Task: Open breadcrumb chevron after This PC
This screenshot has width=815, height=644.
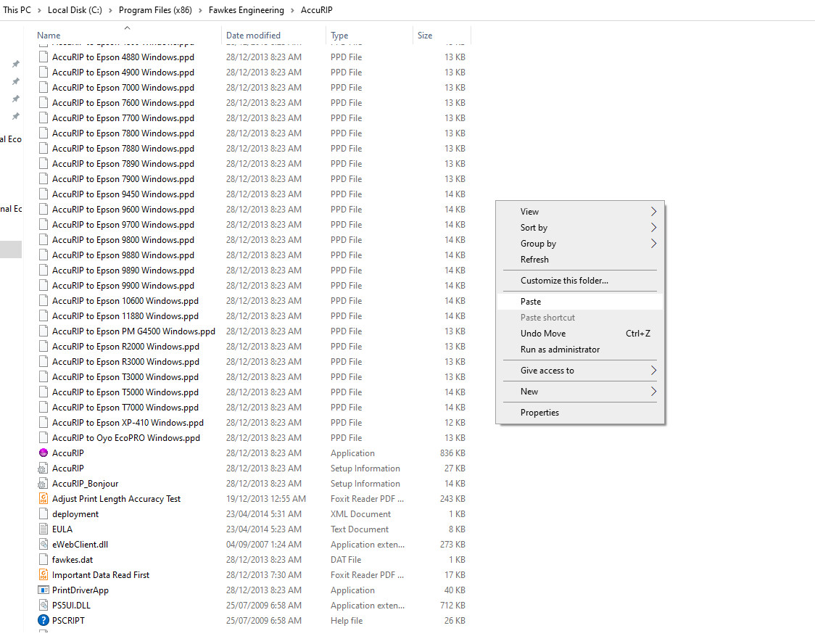Action: pos(39,10)
